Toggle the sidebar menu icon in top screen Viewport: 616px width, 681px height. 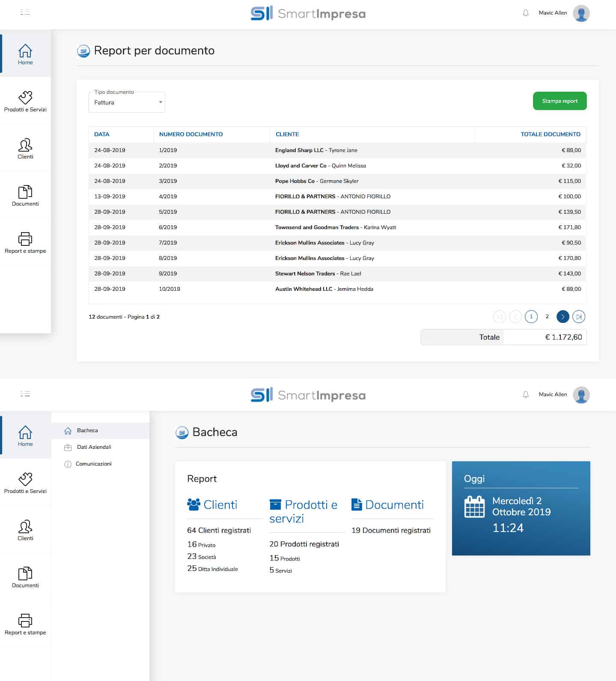(x=25, y=12)
